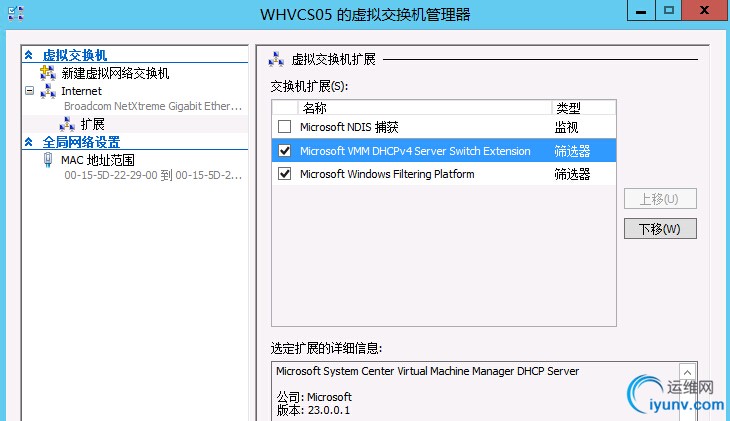
Task: Click the 全局网络设置 section heading
Action: [81, 142]
